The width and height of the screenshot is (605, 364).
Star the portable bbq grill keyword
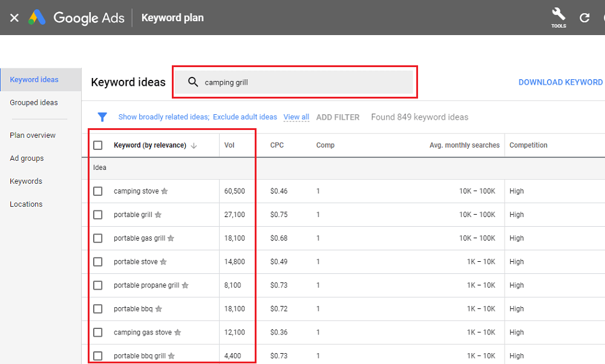[171, 356]
